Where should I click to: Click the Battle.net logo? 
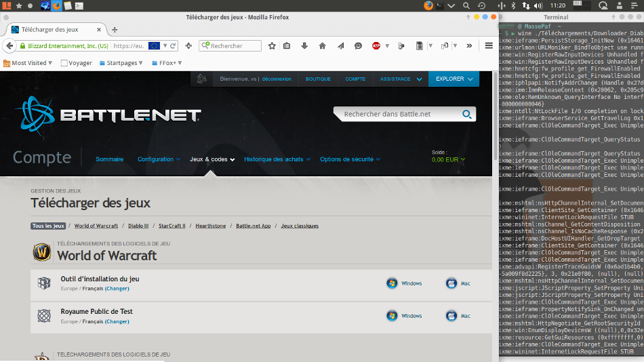(108, 115)
